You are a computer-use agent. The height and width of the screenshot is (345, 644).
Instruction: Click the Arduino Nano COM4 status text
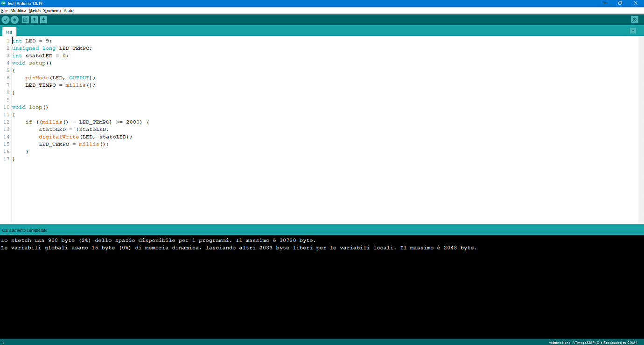(x=593, y=342)
